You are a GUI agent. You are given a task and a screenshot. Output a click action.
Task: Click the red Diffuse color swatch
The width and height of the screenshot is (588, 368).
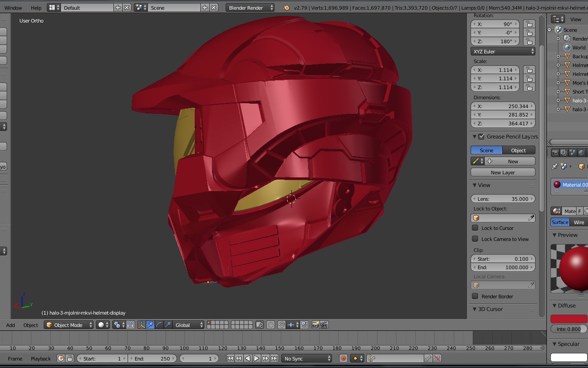(569, 319)
